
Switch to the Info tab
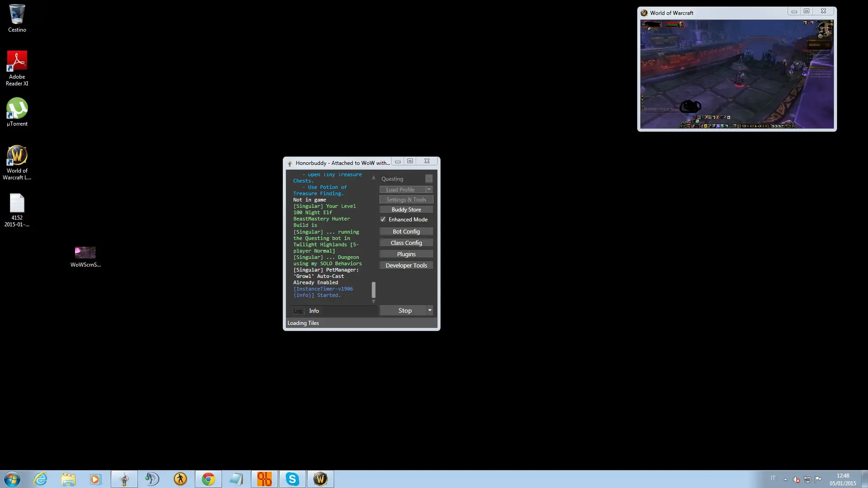(x=314, y=311)
